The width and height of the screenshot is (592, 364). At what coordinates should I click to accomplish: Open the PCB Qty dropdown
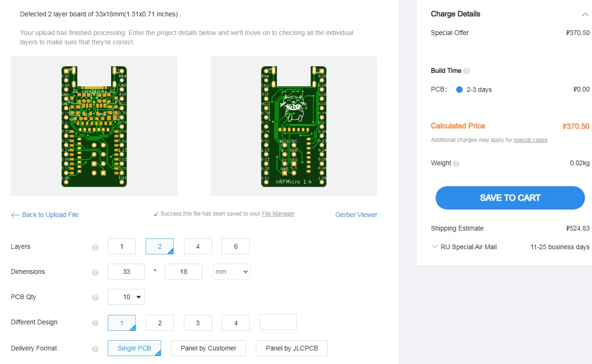[x=127, y=297]
